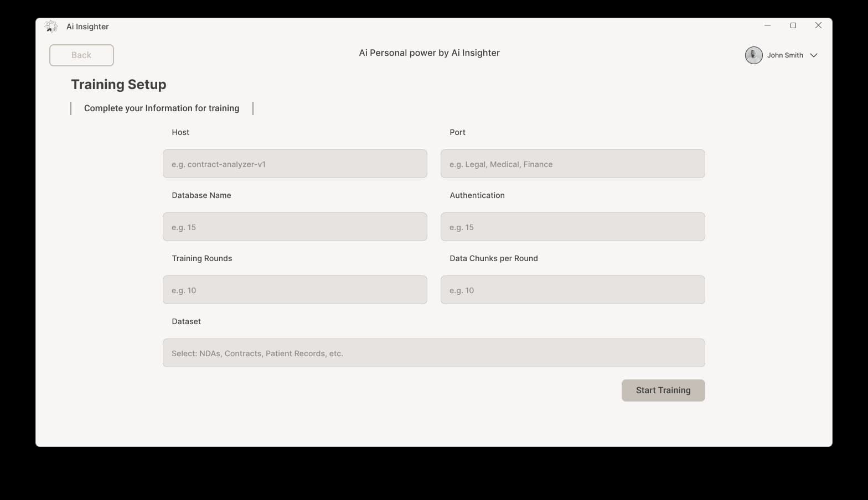Focus the Host input field
The height and width of the screenshot is (500, 868).
[294, 164]
